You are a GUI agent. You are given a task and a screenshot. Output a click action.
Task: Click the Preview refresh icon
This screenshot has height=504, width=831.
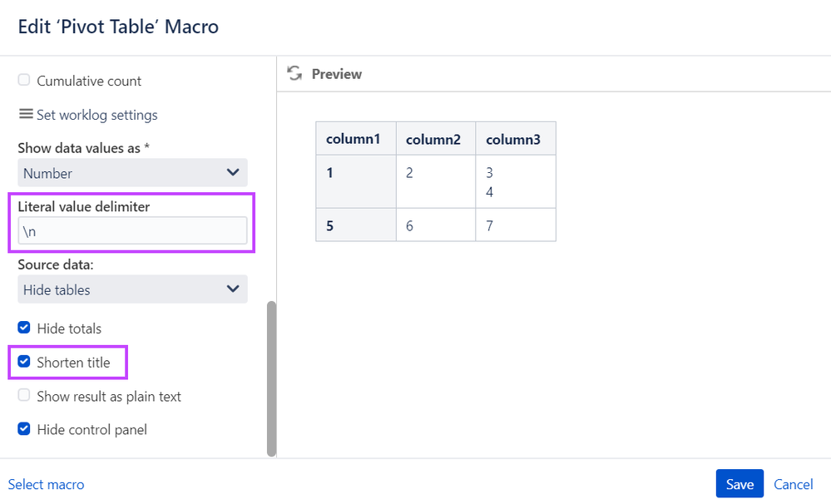294,73
